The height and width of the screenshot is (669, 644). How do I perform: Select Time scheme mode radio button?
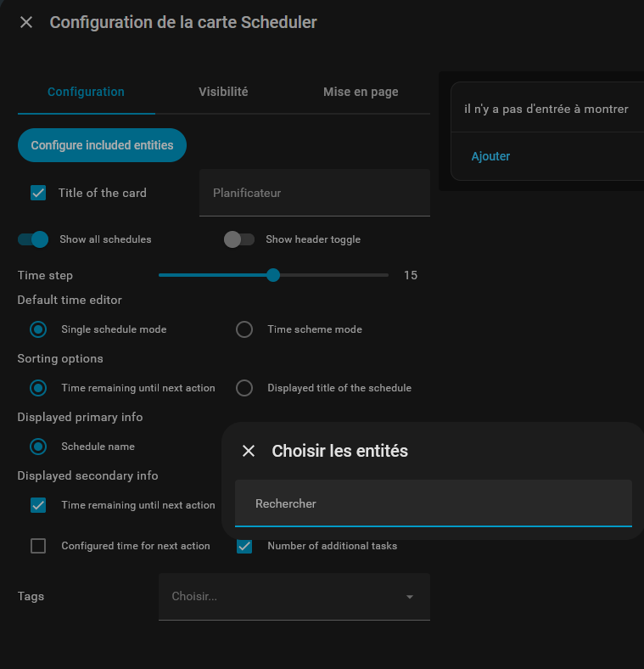(x=244, y=329)
